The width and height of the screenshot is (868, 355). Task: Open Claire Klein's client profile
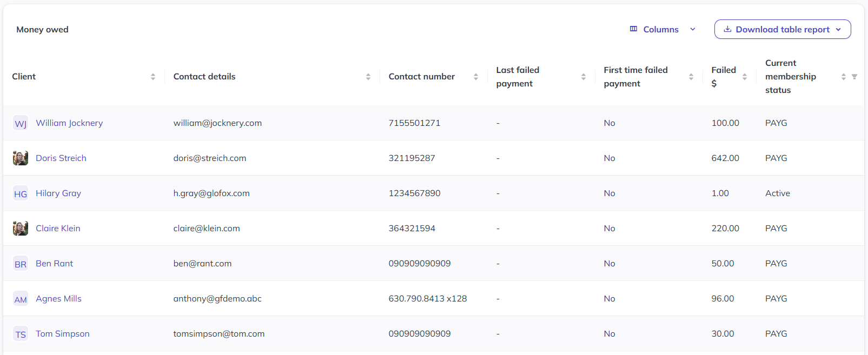pyautogui.click(x=58, y=229)
